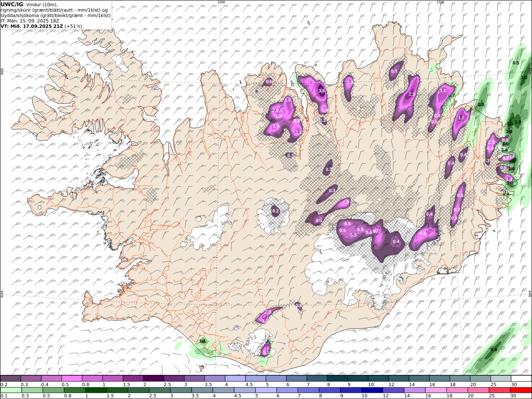This screenshot has height=399, width=532.
Task: Choose the pale grey swatch above 25 in top legend row
Action: click(x=500, y=378)
